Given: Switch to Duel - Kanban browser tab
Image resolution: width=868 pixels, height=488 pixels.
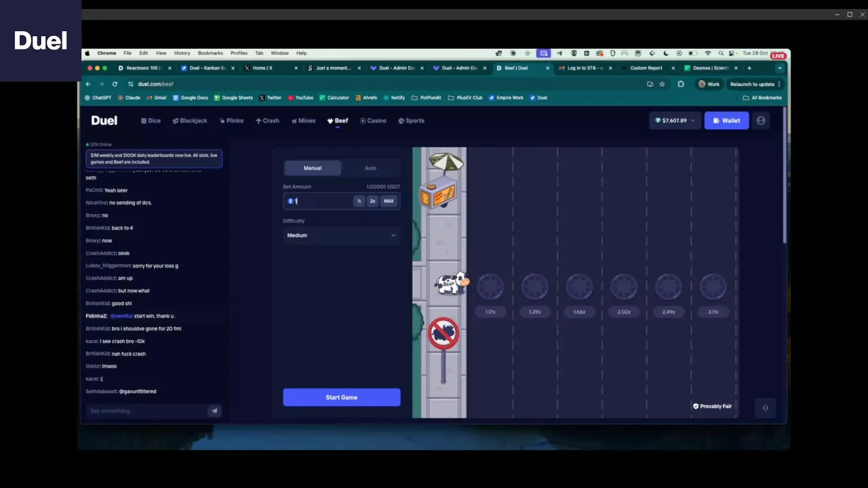Looking at the screenshot, I should click(206, 68).
